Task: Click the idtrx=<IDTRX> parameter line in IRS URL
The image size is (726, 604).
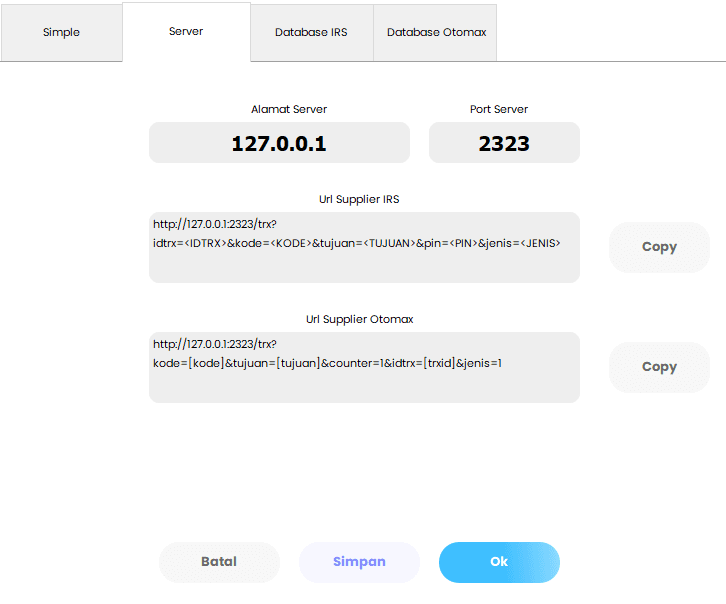Action: tap(356, 243)
